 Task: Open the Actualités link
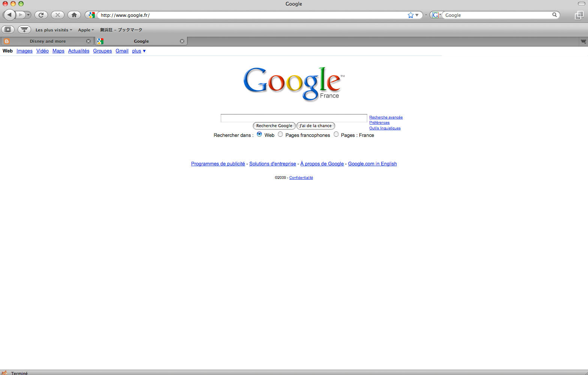tap(79, 51)
